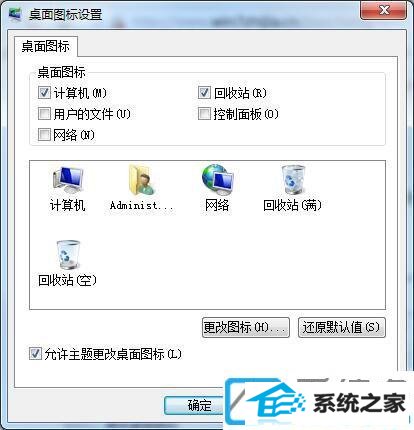Click the 更改图标(H)... button
This screenshot has width=414, height=430.
[x=246, y=327]
